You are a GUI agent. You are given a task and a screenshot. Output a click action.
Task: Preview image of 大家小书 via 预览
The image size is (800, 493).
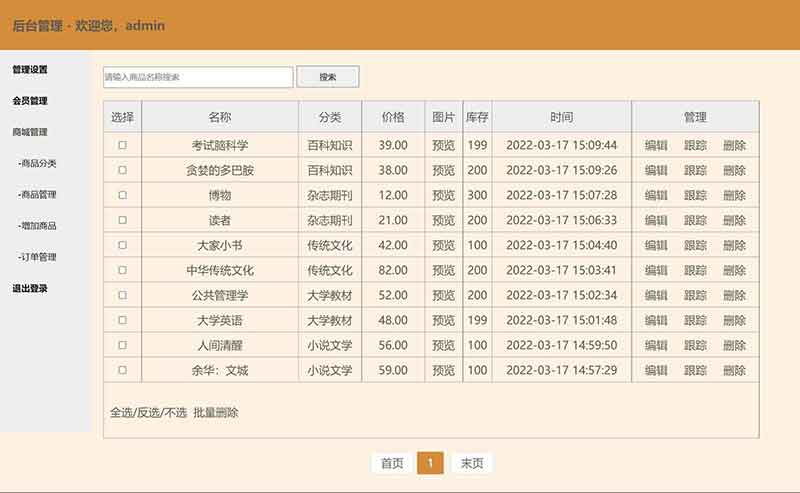[443, 245]
